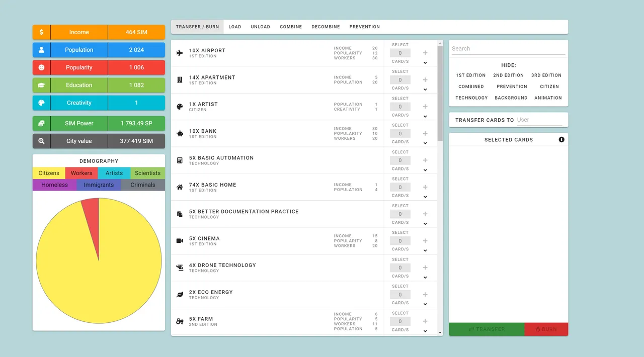Screen dimensions: 644x357
Task: Select the Citizens demography legend
Action: tap(49, 173)
